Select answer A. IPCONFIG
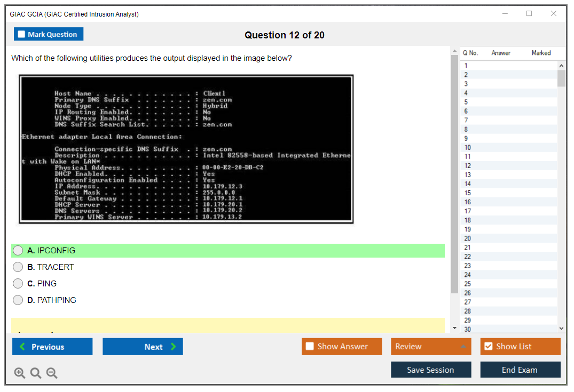 tap(18, 251)
